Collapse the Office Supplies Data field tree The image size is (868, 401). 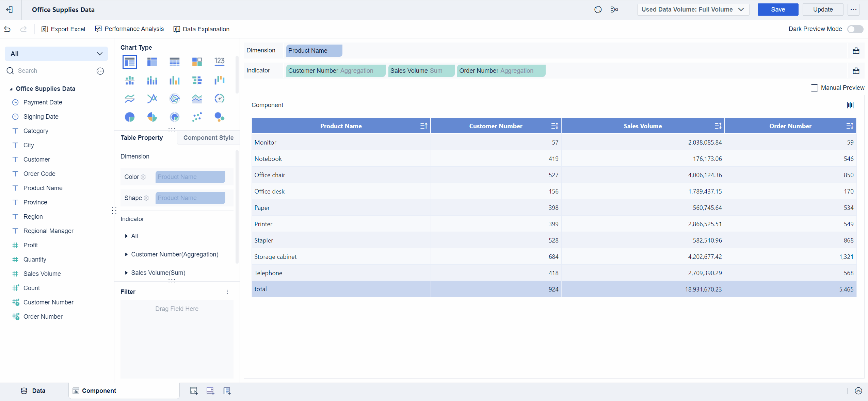click(x=11, y=88)
